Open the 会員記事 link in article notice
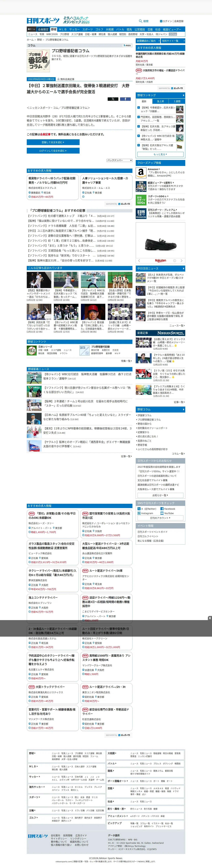Screen dimensions: 212x868 [x=45, y=134]
